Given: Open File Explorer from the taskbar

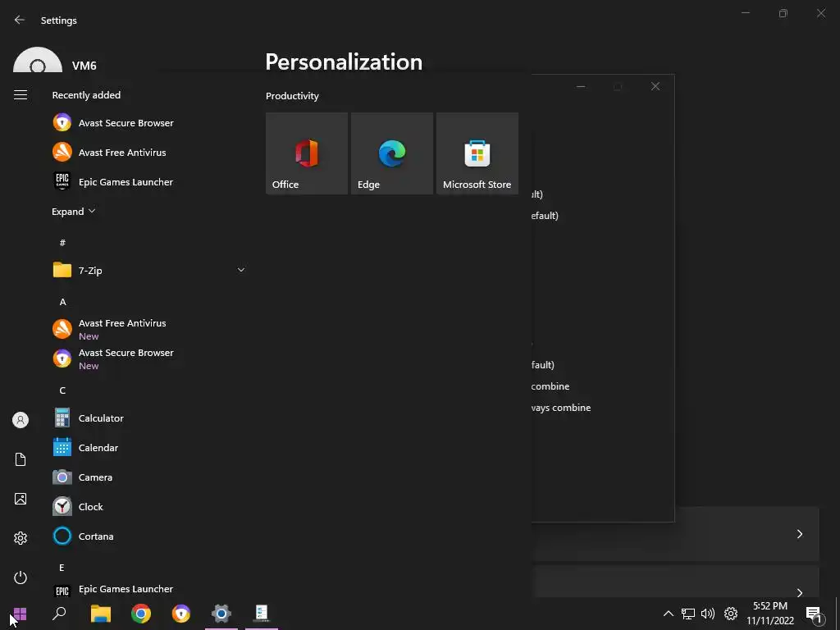Looking at the screenshot, I should [101, 614].
